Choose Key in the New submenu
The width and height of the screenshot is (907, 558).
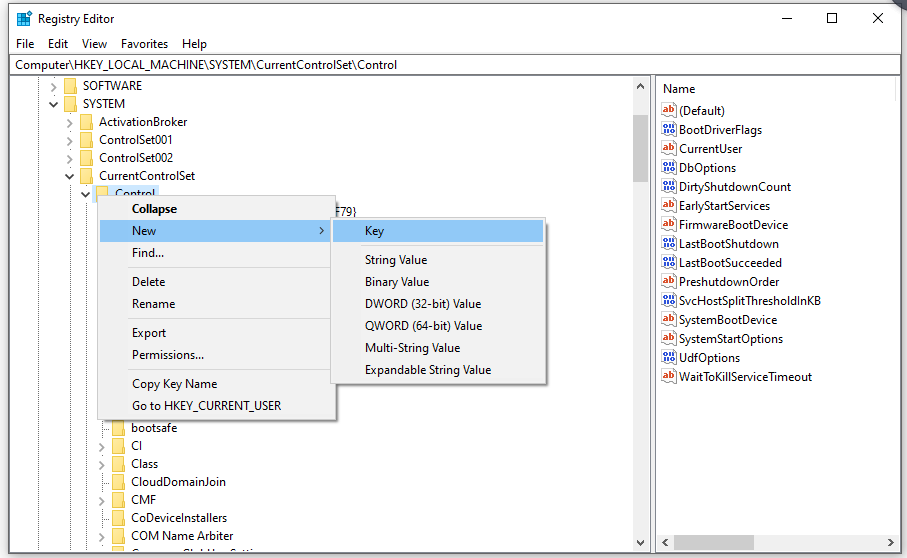pyautogui.click(x=438, y=231)
